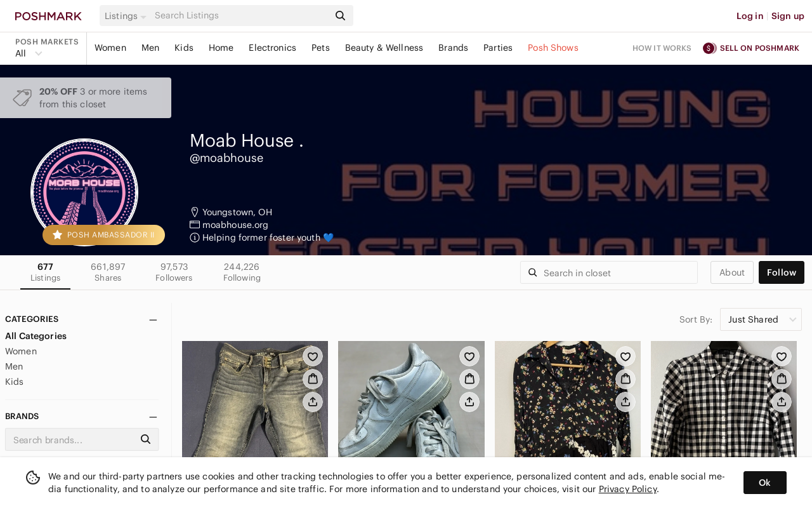Viewport: 812px width, 508px height.
Task: Open the Women menu
Action: [110, 48]
